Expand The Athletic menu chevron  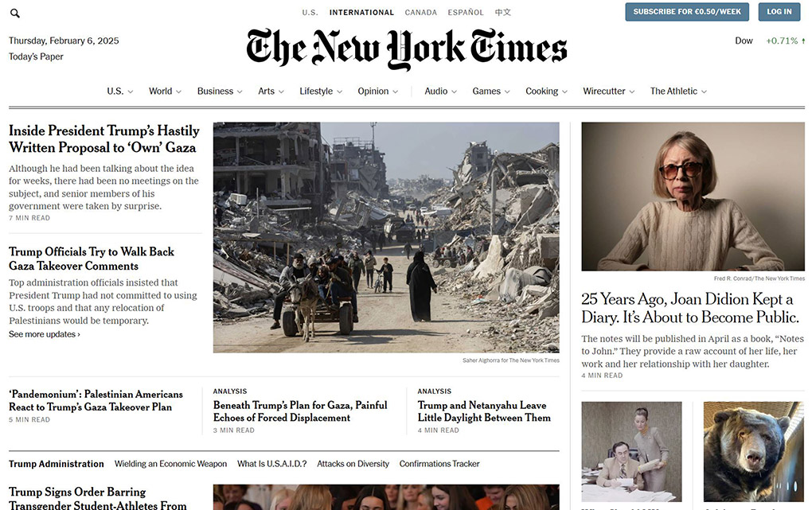coord(704,91)
